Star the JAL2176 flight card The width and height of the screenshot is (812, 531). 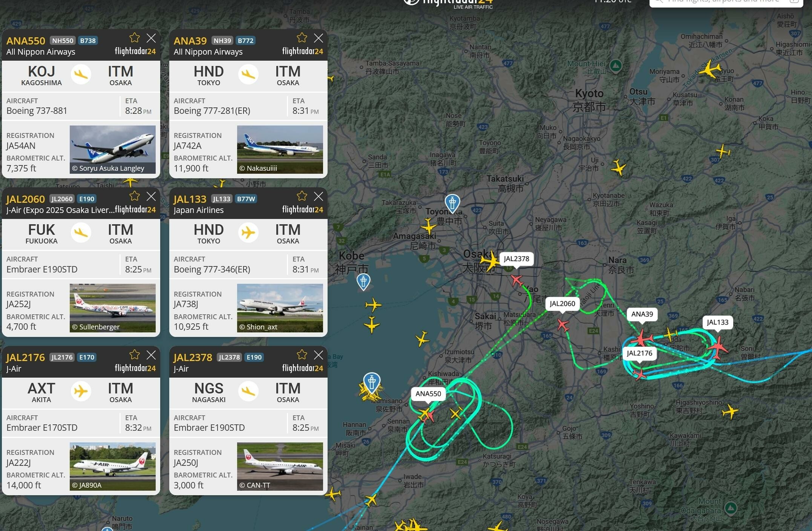click(x=135, y=355)
